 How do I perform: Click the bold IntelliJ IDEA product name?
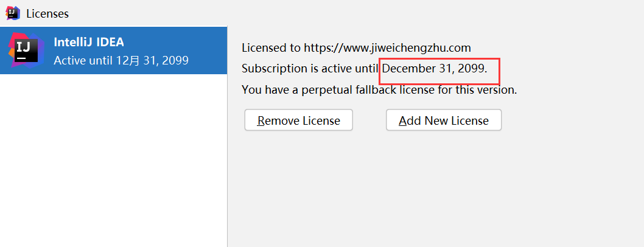[x=89, y=42]
